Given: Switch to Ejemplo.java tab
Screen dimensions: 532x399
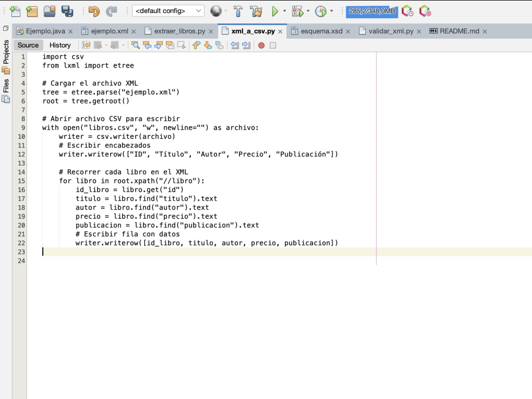Looking at the screenshot, I should [45, 31].
